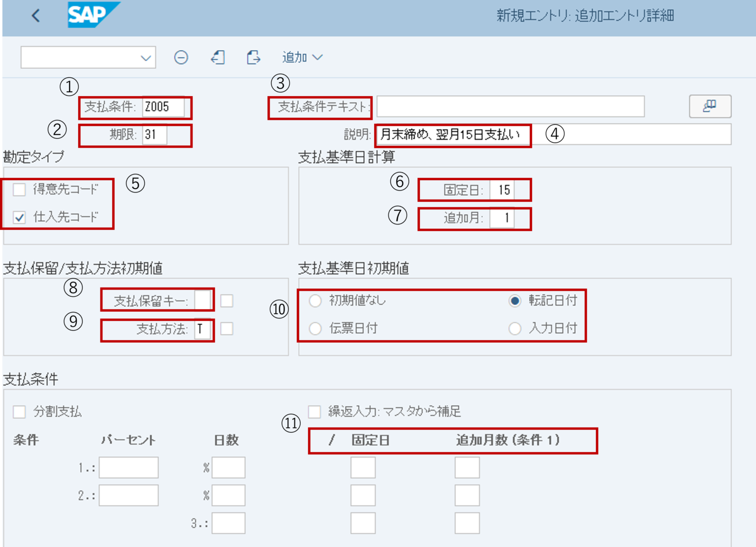Open the translation glossary icon button
756x547 pixels.
pos(709,106)
